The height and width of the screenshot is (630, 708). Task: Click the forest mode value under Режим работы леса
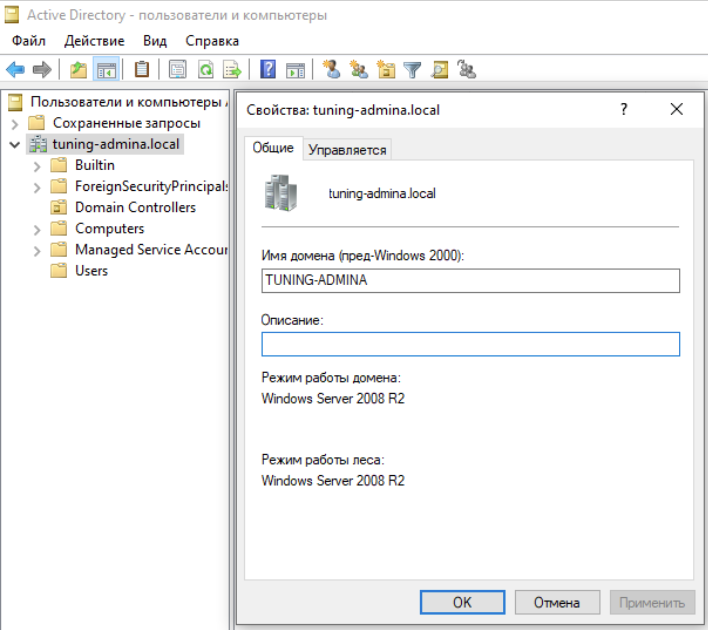(333, 481)
